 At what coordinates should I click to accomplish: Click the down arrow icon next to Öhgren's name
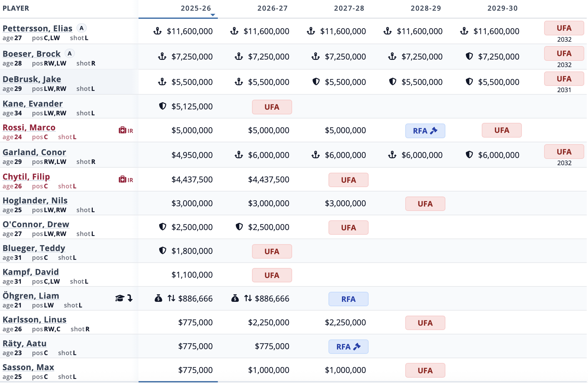[130, 298]
